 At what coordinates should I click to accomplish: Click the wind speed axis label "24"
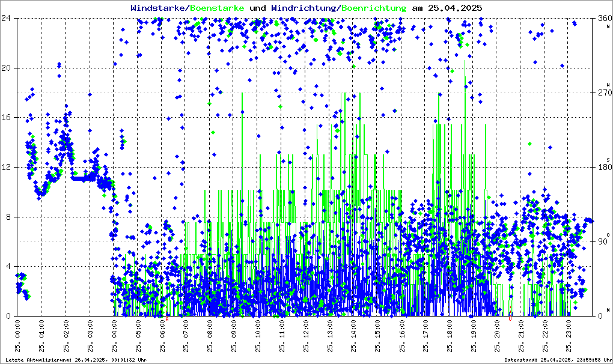click(5, 19)
